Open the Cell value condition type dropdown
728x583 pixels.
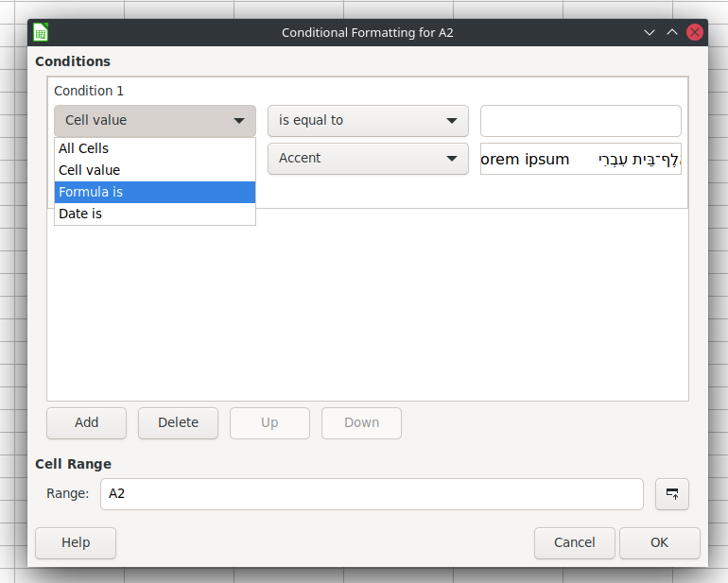click(x=155, y=121)
